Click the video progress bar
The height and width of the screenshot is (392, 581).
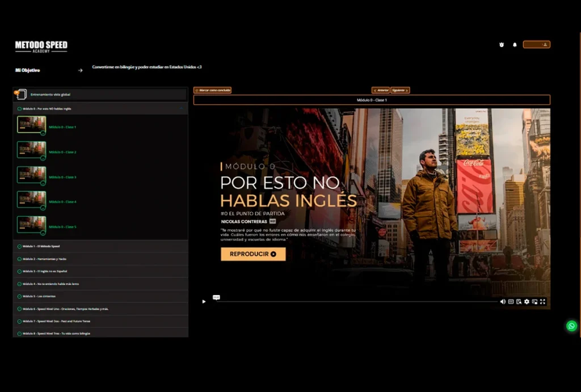[357, 302]
